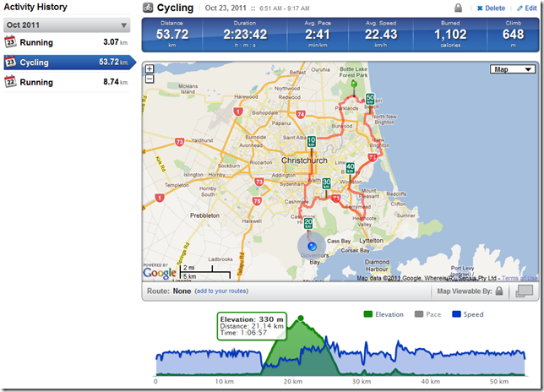Zoom out on the map

point(150,79)
